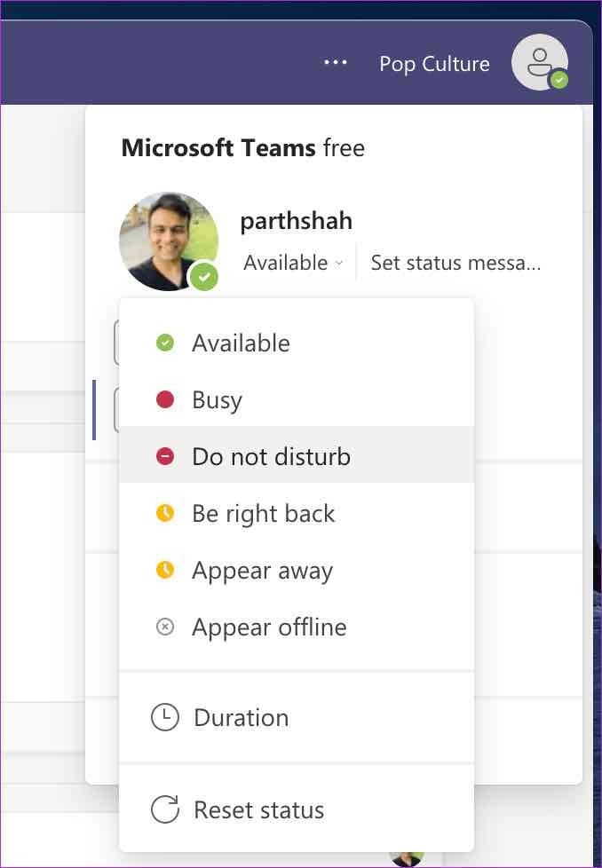The width and height of the screenshot is (602, 868).
Task: Click Set status message link
Action: [455, 263]
